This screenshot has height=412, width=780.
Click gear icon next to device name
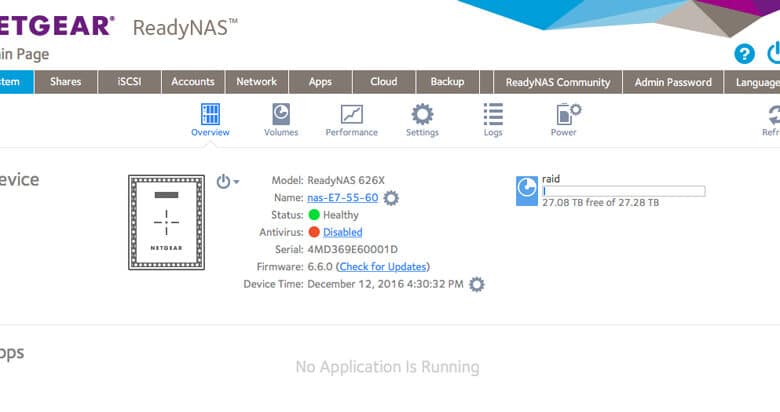coord(391,198)
